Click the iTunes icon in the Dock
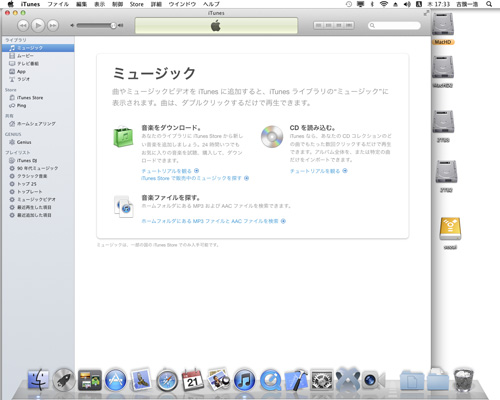The image size is (500, 400). 244,380
